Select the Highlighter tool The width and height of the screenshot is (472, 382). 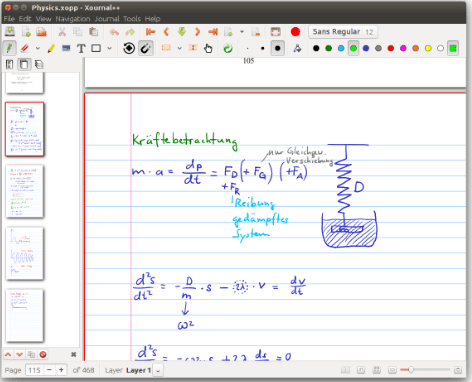pos(51,49)
